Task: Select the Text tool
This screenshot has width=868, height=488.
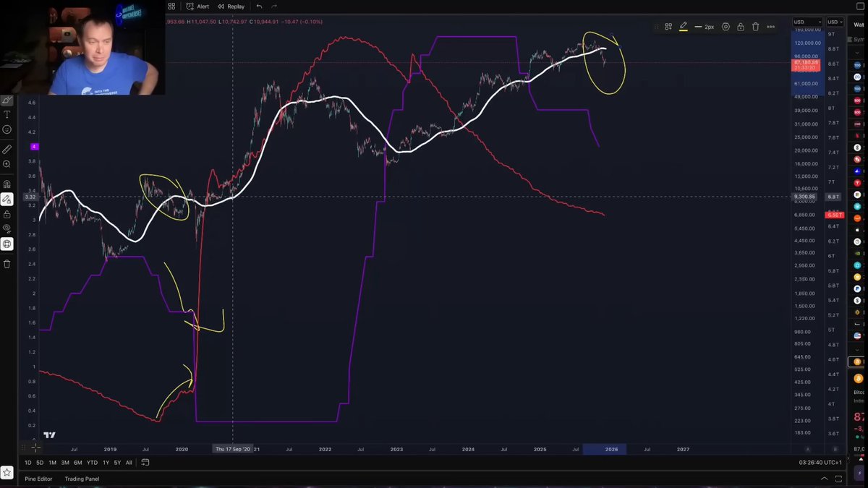Action: 7,115
